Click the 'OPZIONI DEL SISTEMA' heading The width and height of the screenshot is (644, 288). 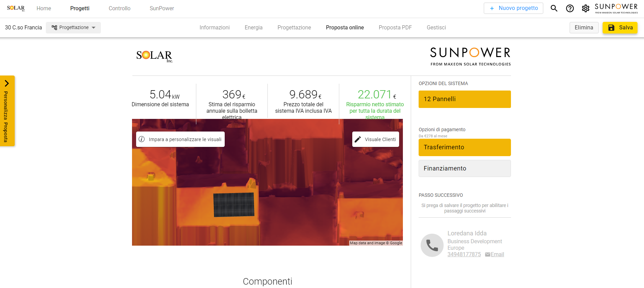pyautogui.click(x=443, y=83)
